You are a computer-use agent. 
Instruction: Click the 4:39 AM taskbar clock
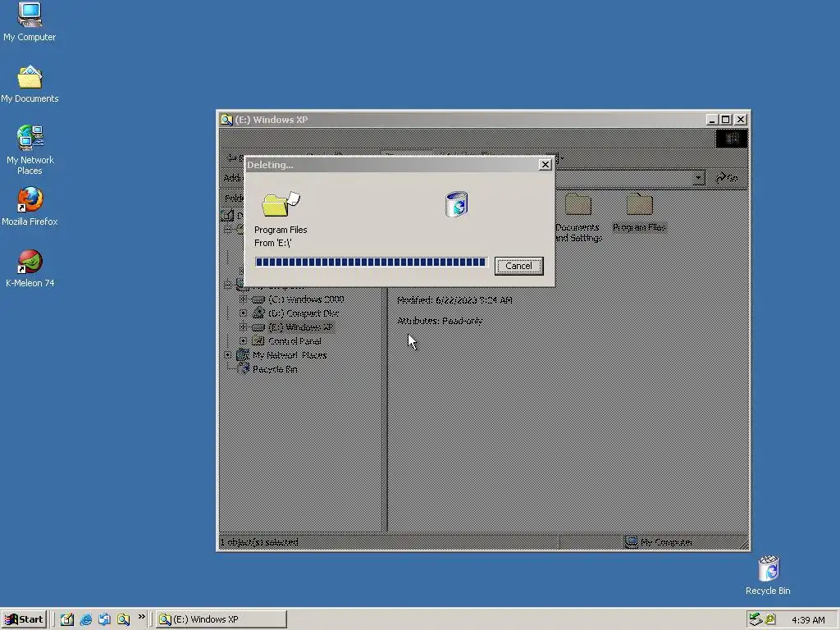point(808,620)
